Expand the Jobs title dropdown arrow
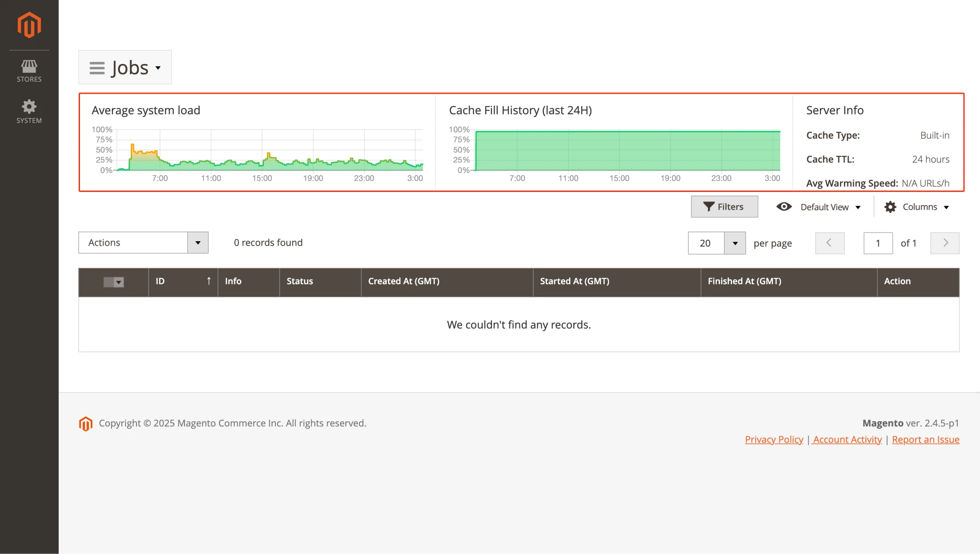The width and height of the screenshot is (980, 554). (x=158, y=68)
